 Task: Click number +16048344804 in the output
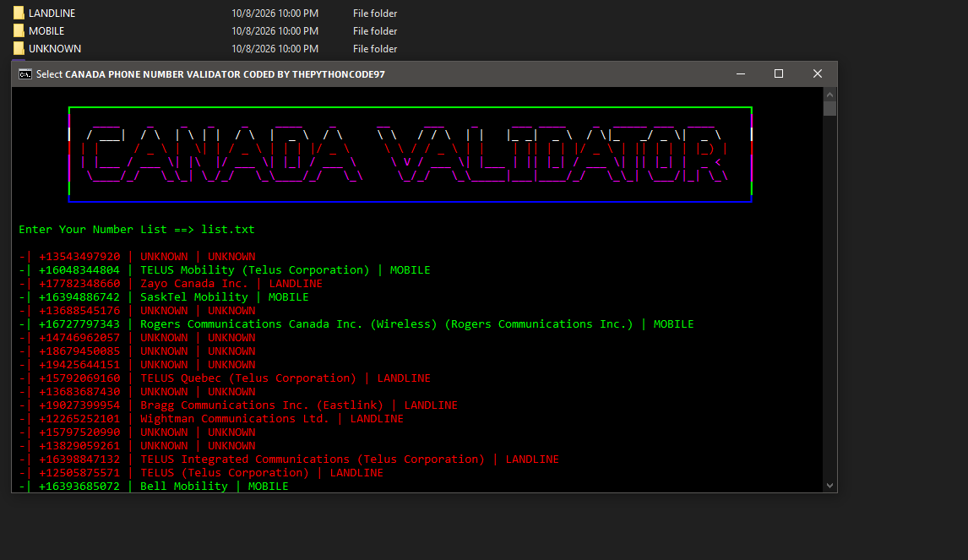[79, 269]
